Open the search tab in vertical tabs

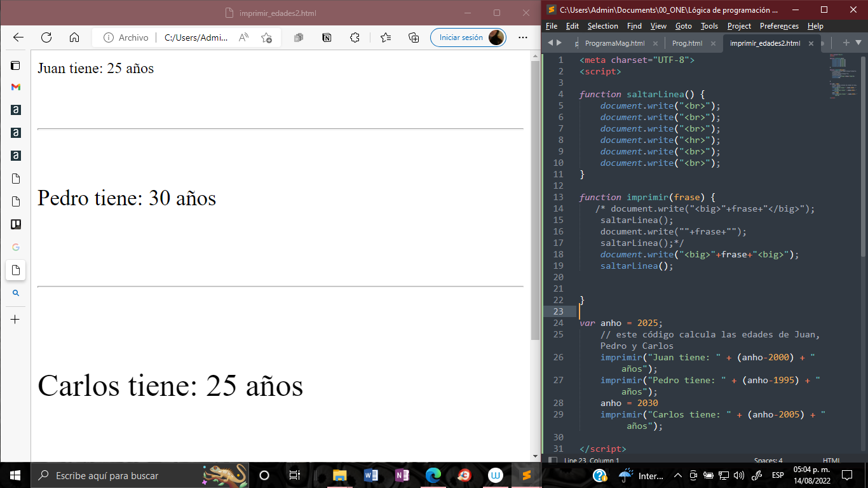pyautogui.click(x=16, y=293)
